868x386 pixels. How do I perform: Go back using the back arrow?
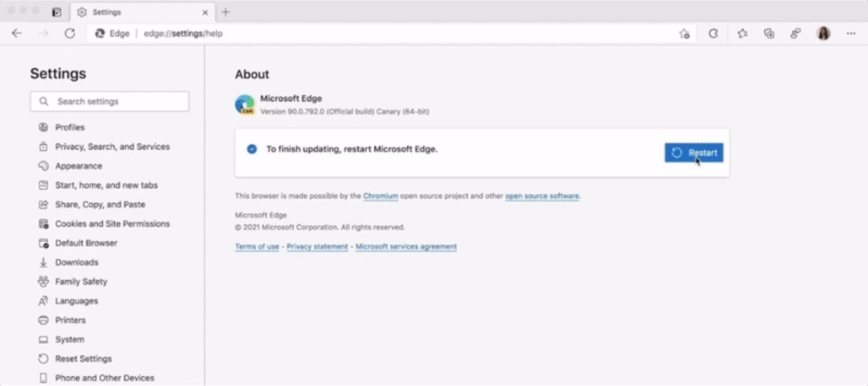(17, 34)
